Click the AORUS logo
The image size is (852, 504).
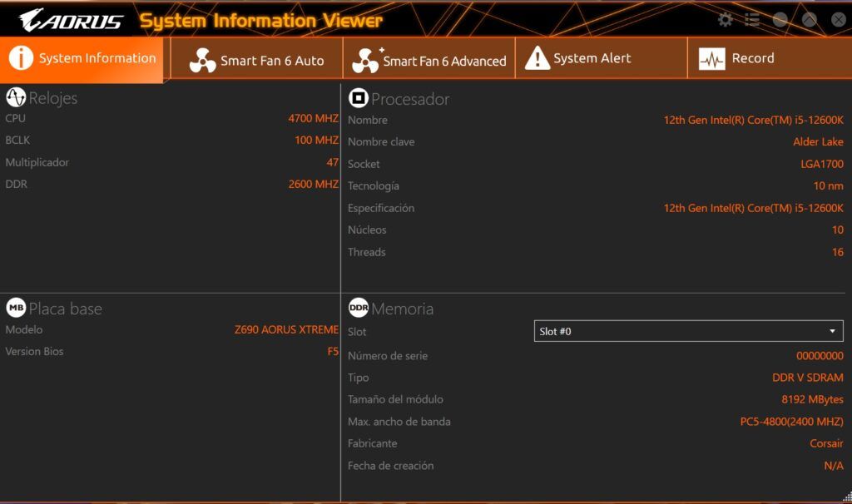click(x=71, y=20)
